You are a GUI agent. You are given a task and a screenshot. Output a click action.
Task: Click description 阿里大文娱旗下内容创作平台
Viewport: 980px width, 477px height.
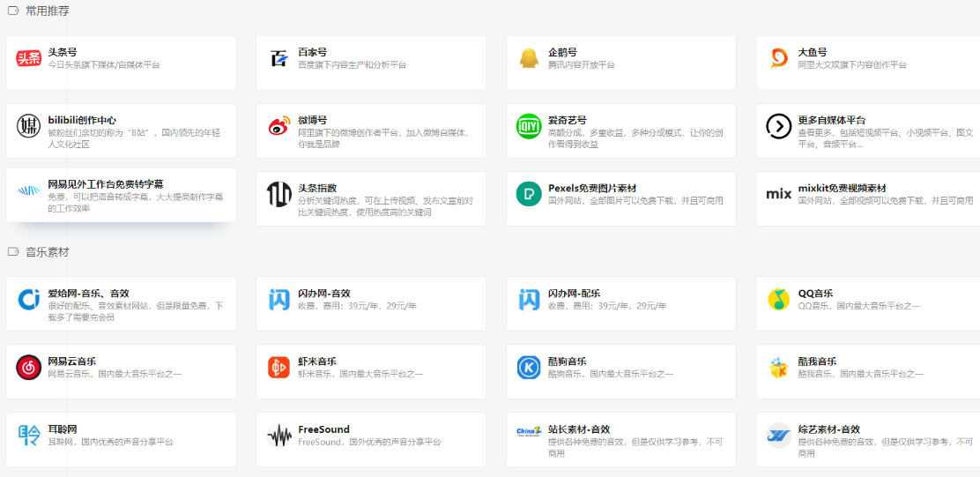852,64
